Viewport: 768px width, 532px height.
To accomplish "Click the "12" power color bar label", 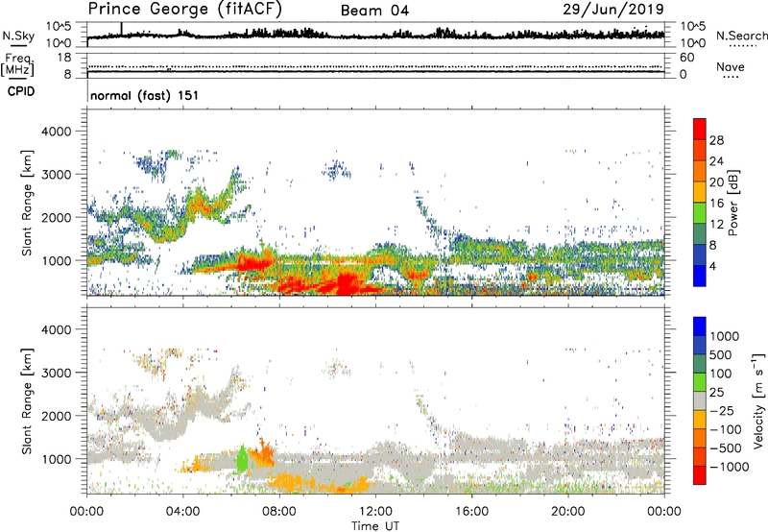I will click(x=716, y=225).
